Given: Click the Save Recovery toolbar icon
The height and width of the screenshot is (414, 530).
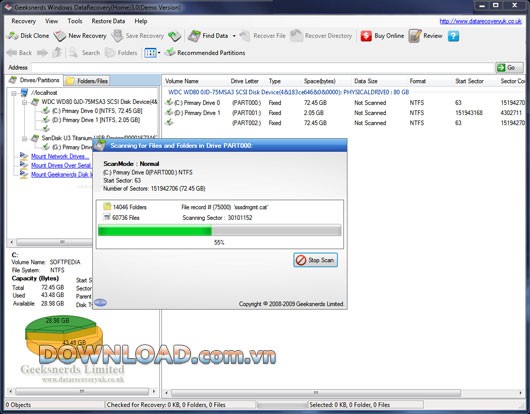Looking at the screenshot, I should pos(118,35).
